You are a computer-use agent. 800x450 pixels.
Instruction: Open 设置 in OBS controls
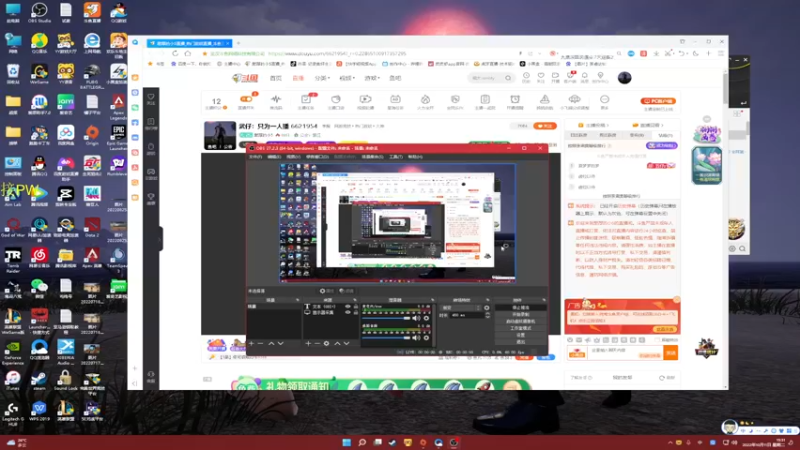(x=520, y=335)
